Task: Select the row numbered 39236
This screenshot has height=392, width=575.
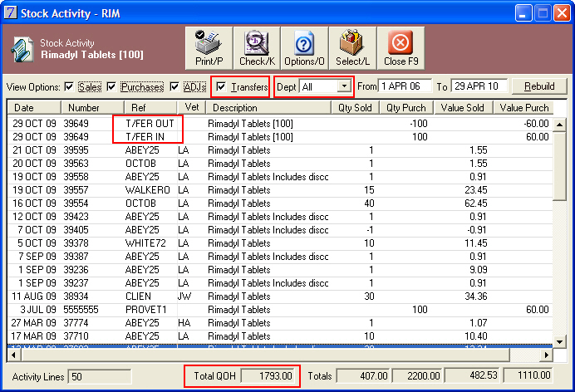Action: point(280,270)
